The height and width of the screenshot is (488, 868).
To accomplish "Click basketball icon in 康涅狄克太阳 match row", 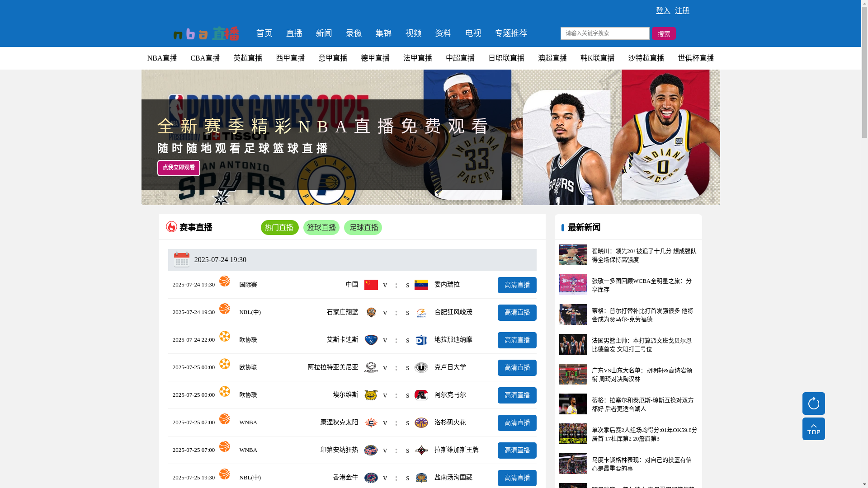I will (x=225, y=419).
